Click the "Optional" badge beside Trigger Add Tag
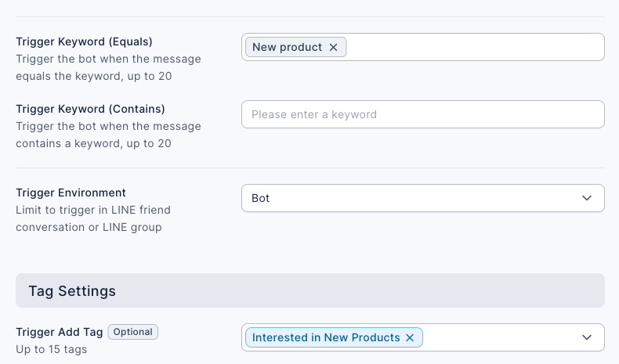 [x=132, y=332]
